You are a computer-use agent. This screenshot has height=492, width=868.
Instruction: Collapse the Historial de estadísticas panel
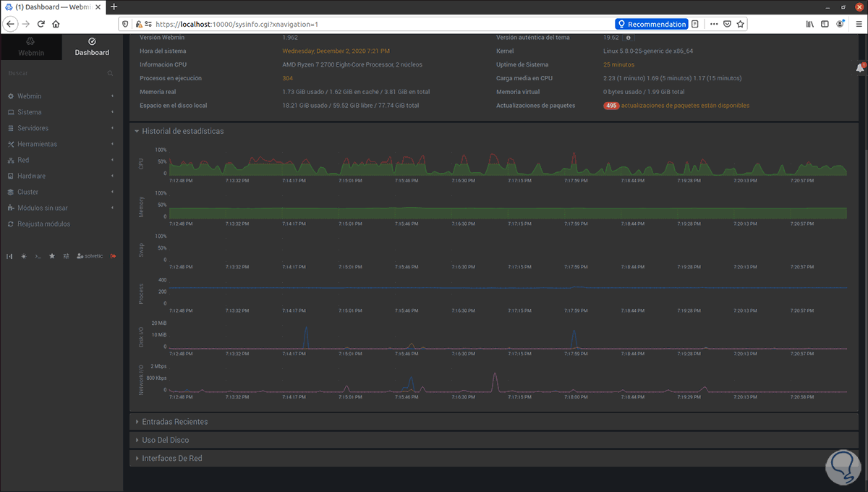pyautogui.click(x=182, y=132)
